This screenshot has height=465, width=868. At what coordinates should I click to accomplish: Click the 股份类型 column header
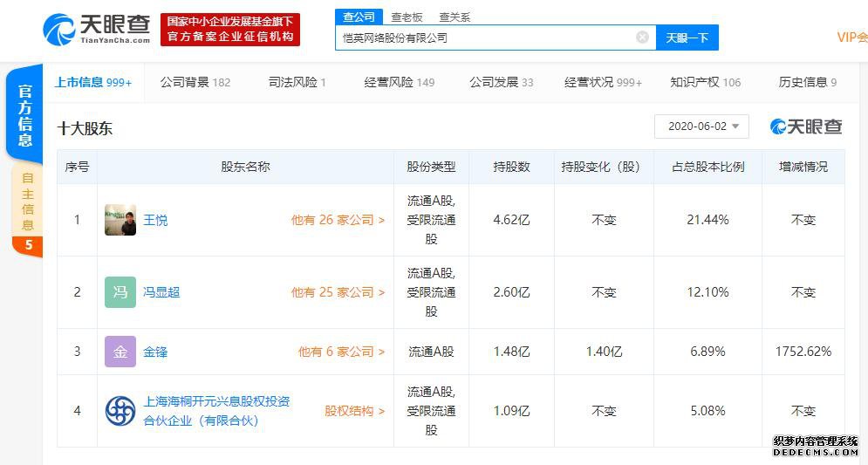coord(431,167)
